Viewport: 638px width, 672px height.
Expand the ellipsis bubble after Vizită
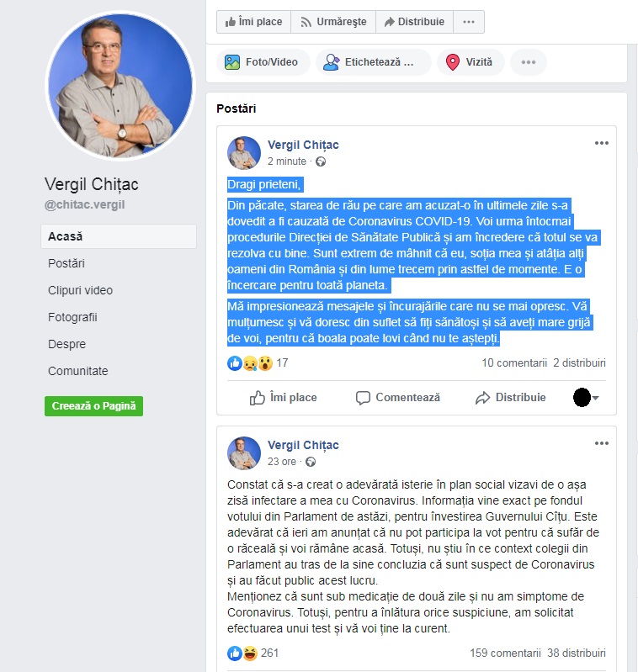point(529,62)
